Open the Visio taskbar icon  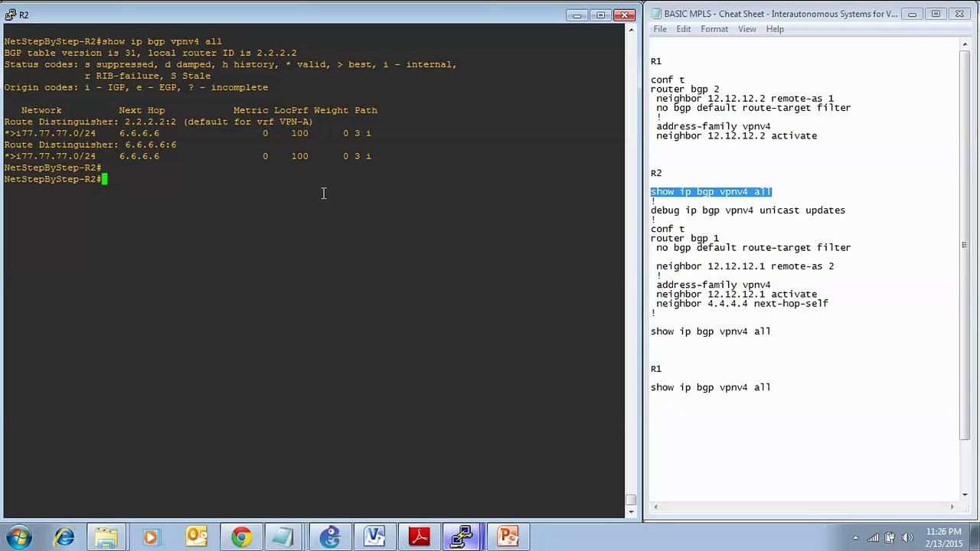[x=374, y=536]
